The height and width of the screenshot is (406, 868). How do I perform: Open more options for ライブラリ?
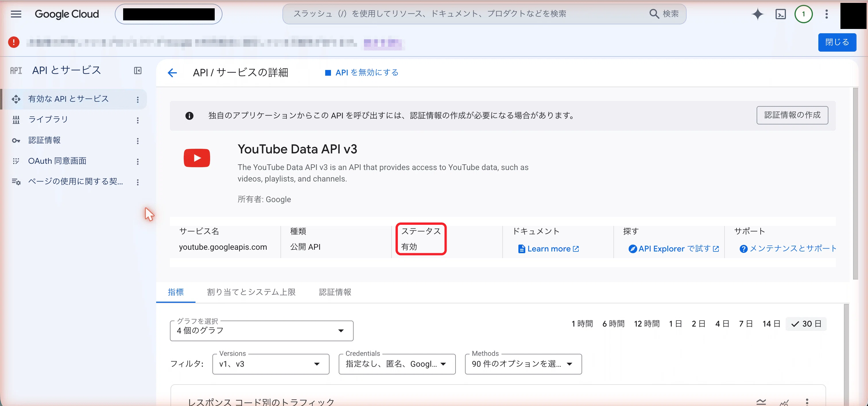[137, 120]
